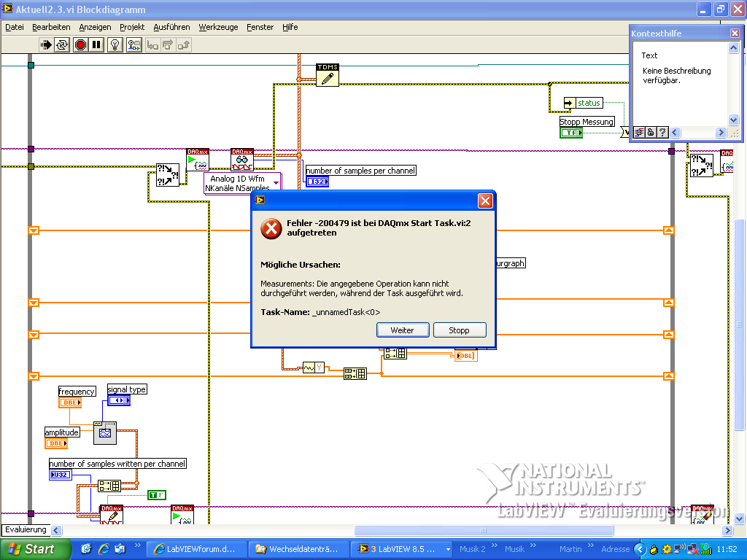Click the amplitude DBL control terminal
747x560 pixels.
point(56,443)
